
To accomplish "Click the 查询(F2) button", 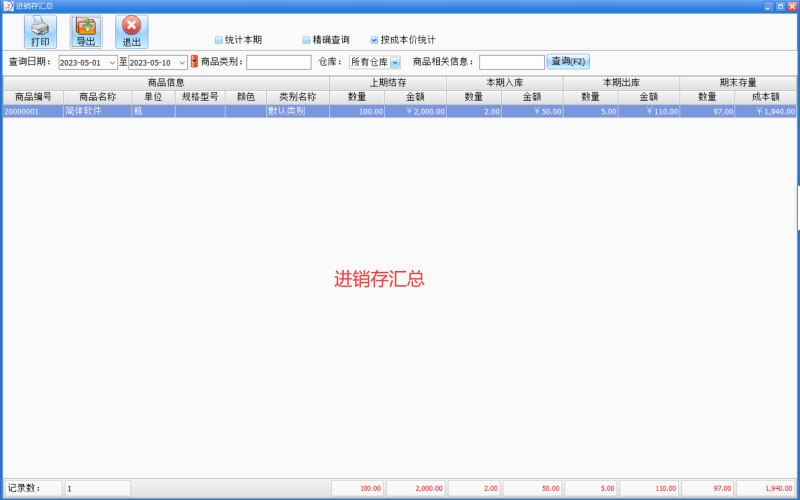I will click(x=568, y=62).
